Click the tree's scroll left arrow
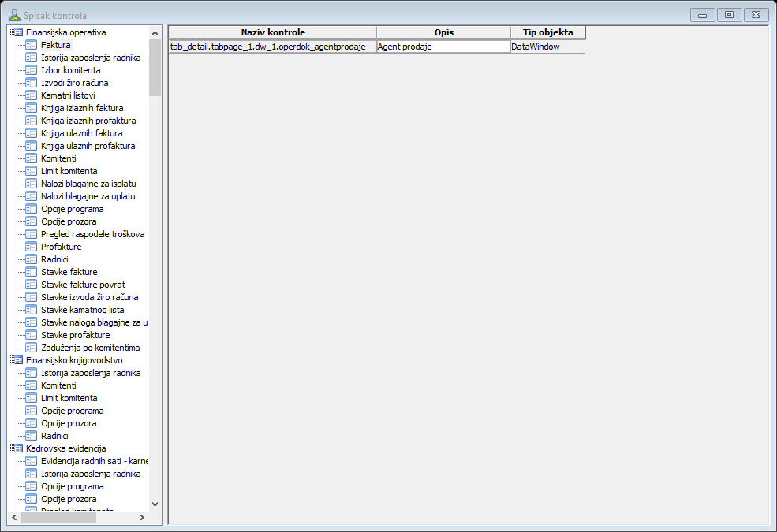The height and width of the screenshot is (532, 777). point(14,518)
